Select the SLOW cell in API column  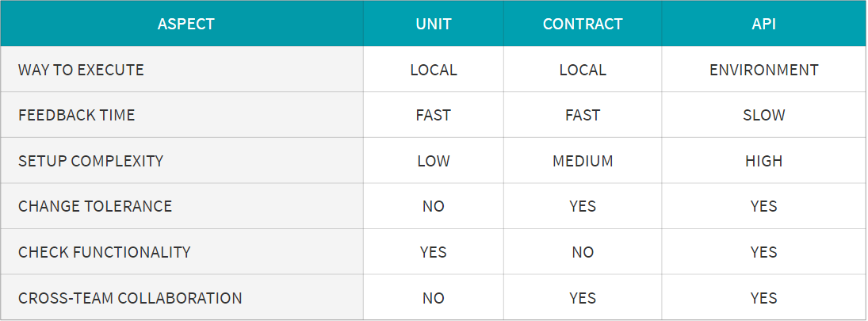pyautogui.click(x=764, y=115)
